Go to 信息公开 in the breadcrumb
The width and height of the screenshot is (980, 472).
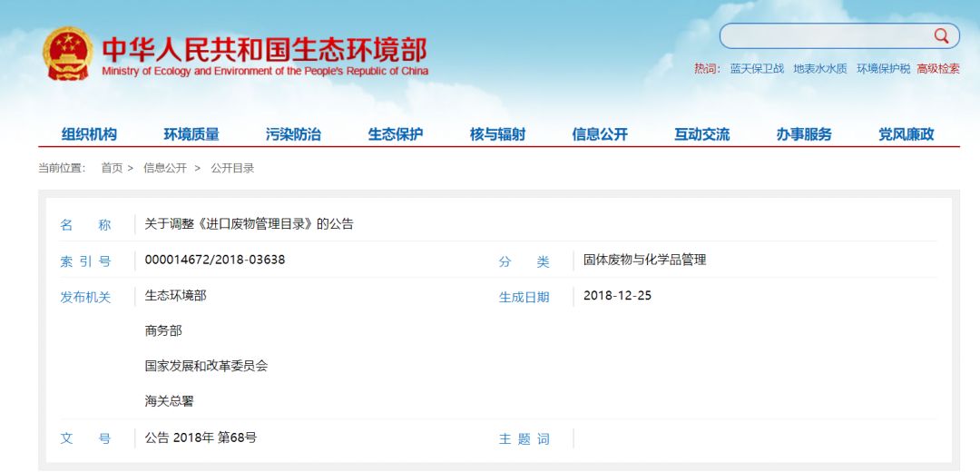(165, 168)
